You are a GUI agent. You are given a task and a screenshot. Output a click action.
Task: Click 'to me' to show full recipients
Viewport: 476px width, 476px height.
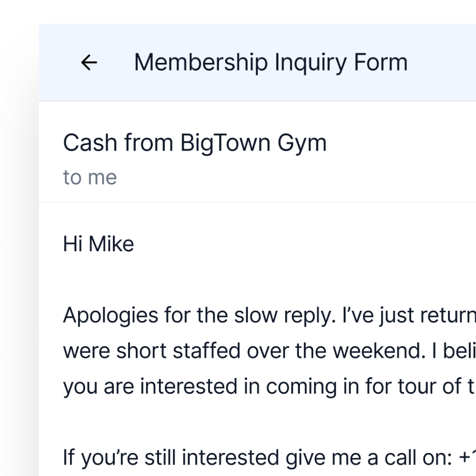(x=89, y=177)
